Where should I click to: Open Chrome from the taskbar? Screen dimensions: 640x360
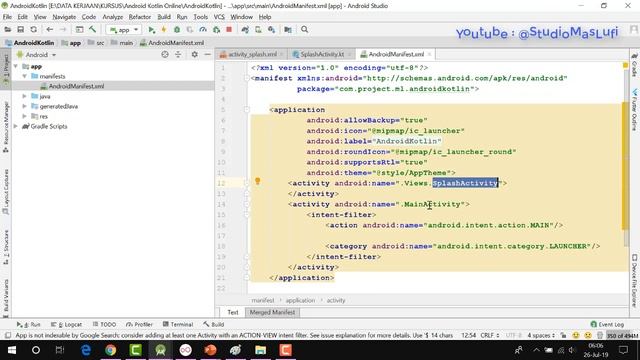pos(110,350)
